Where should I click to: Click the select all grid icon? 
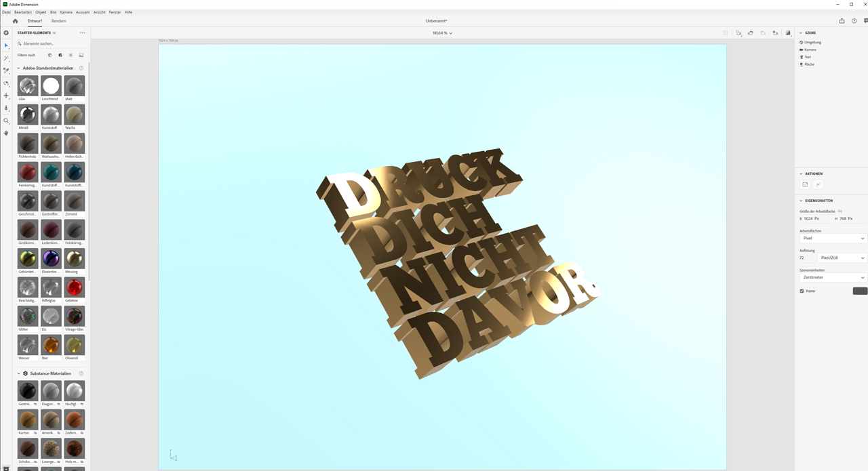[x=726, y=33]
